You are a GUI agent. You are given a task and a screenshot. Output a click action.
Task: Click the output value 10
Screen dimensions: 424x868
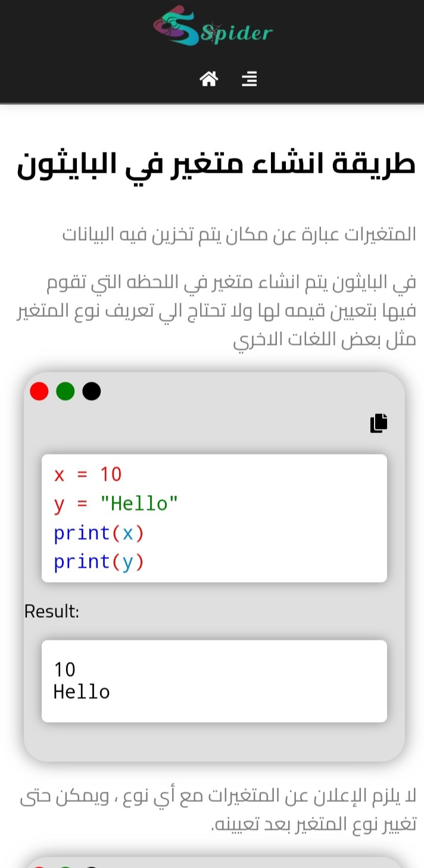[65, 670]
